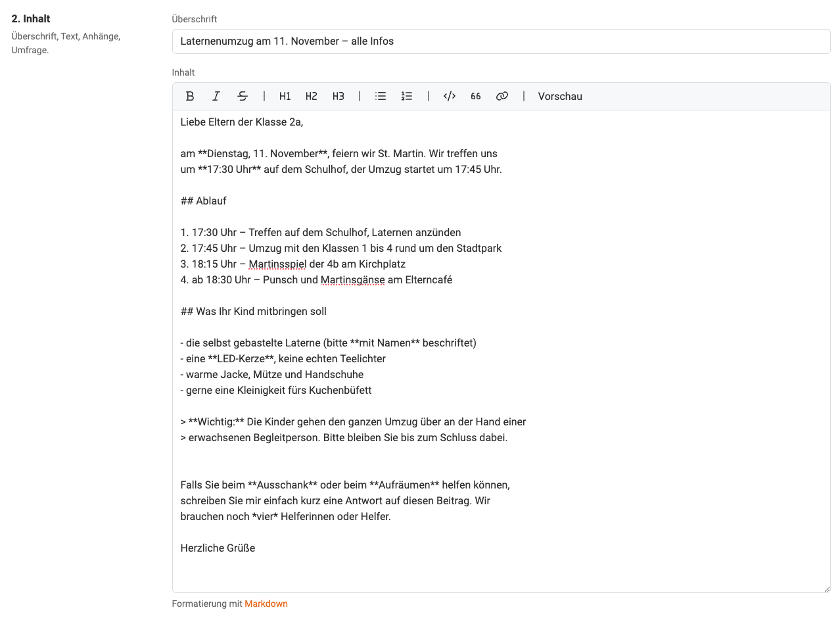Click the underlined word 'Martinsgänse'

click(x=353, y=280)
